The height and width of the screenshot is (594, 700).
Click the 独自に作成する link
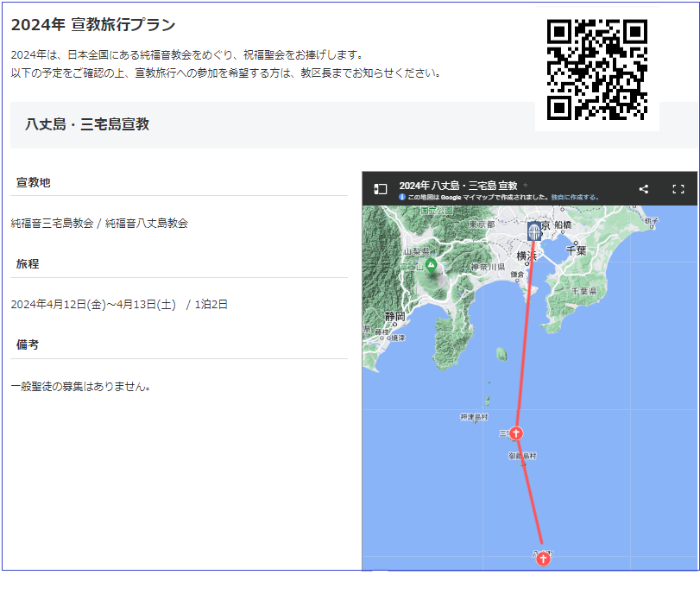pyautogui.click(x=574, y=198)
